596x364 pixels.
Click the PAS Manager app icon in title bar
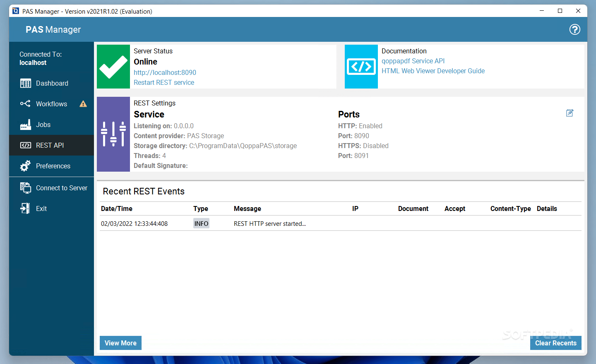16,11
